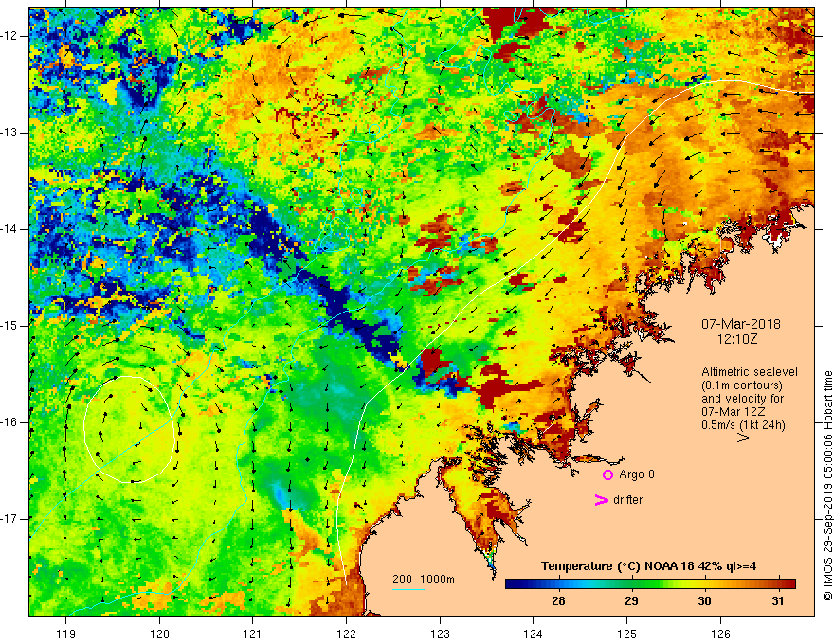Click the color bar tick label 29
Screen dimensions: 834x644
(631, 601)
